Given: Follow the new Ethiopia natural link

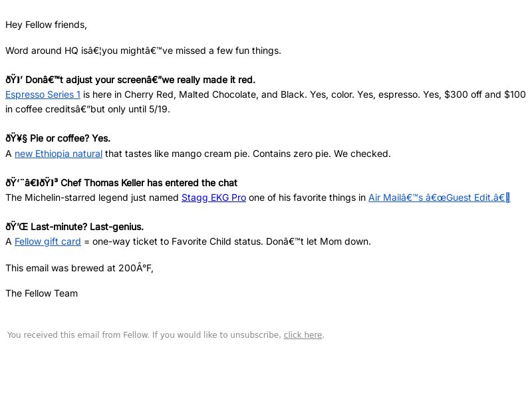Looking at the screenshot, I should 59,154.
